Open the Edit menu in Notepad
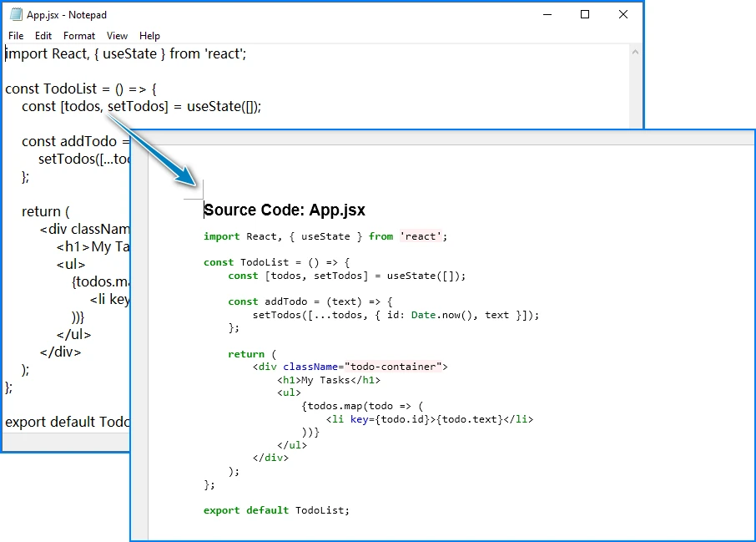 click(43, 36)
